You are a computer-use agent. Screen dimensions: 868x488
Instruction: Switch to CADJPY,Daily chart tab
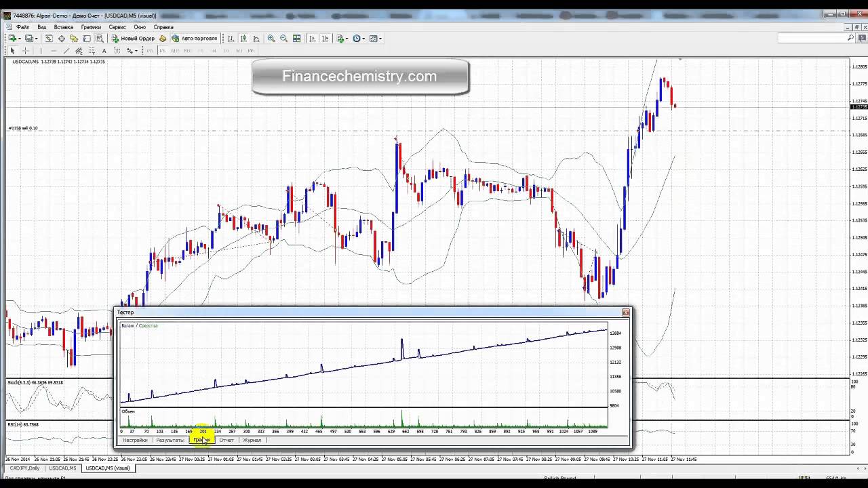pyautogui.click(x=24, y=468)
